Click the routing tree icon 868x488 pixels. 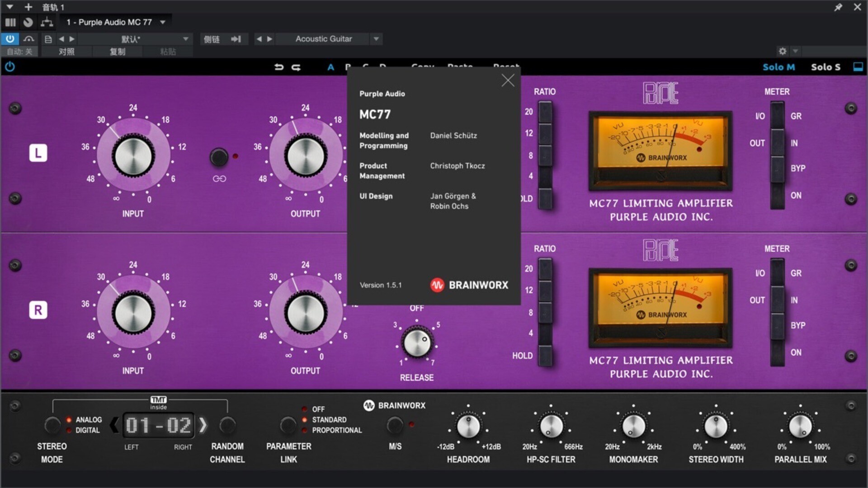coord(47,22)
